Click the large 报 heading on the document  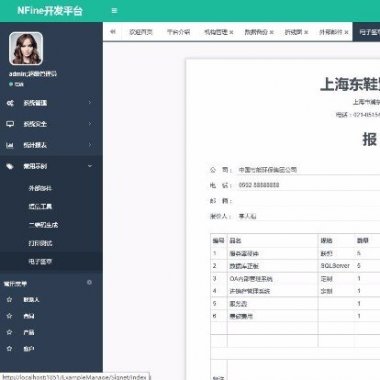point(370,139)
